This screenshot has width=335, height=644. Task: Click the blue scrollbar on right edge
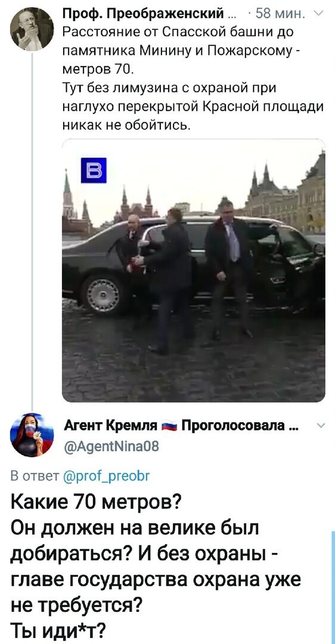click(333, 587)
